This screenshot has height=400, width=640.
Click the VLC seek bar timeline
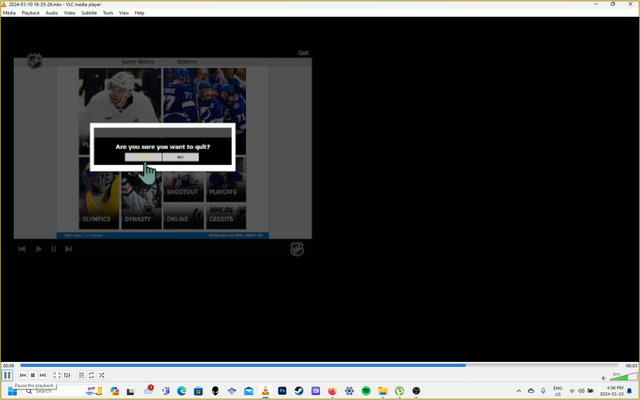click(x=319, y=365)
